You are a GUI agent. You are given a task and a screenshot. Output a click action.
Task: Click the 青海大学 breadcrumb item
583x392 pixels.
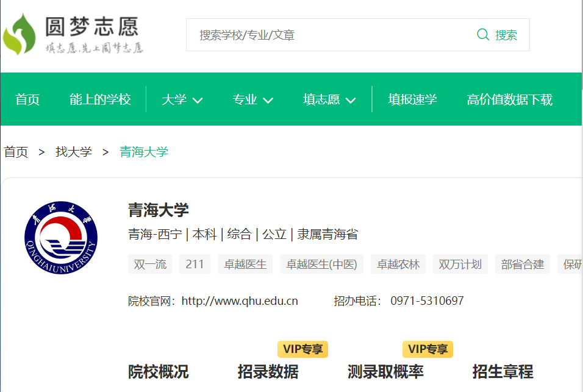144,152
